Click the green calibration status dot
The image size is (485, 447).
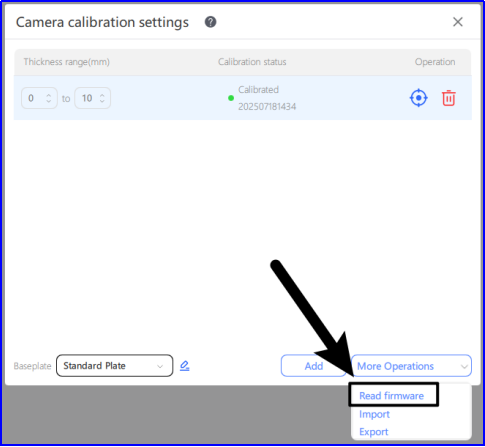click(x=231, y=98)
